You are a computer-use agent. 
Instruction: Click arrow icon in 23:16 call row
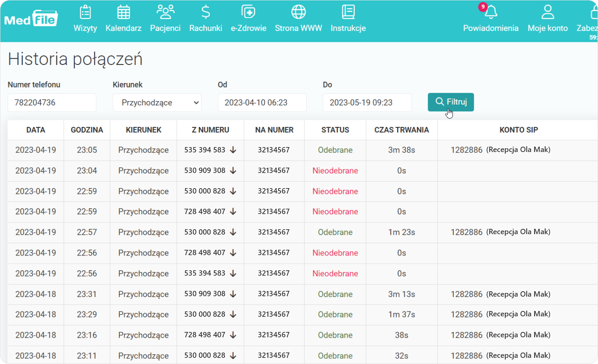click(x=233, y=335)
